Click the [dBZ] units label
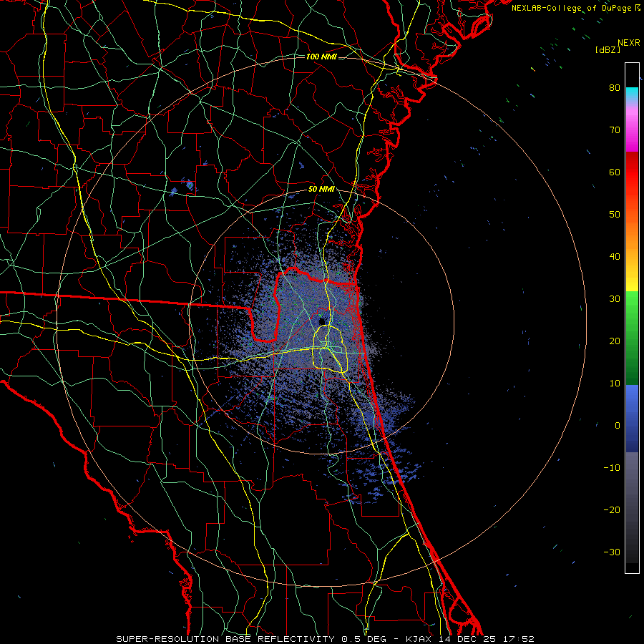Viewport: 644px width, 644px height. point(608,49)
